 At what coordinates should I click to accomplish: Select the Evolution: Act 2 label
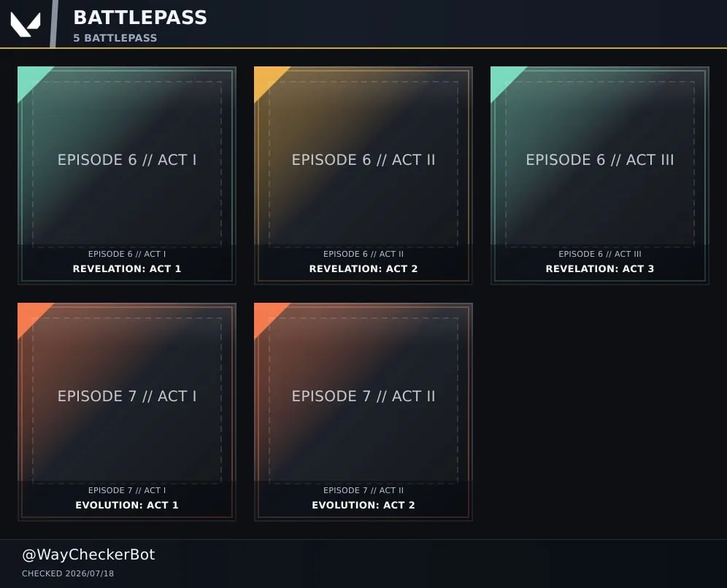(x=363, y=505)
